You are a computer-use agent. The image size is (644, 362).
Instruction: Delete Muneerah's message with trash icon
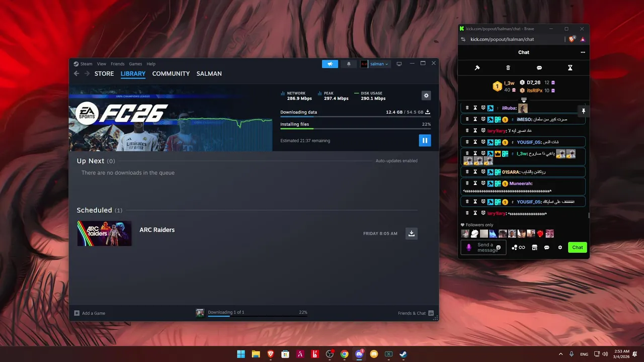(x=467, y=184)
